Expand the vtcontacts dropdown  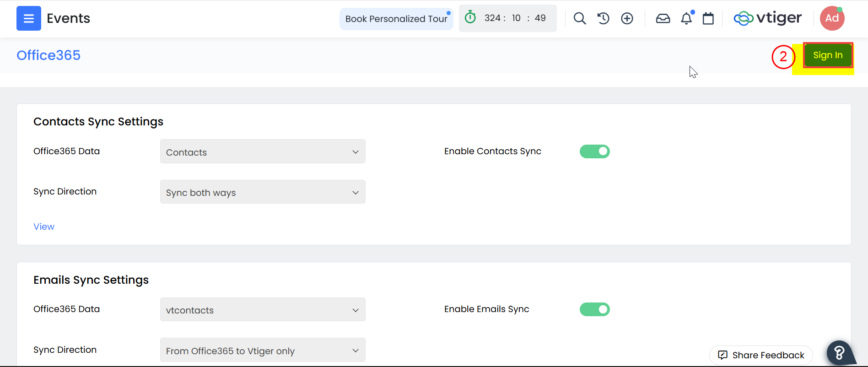pos(263,310)
